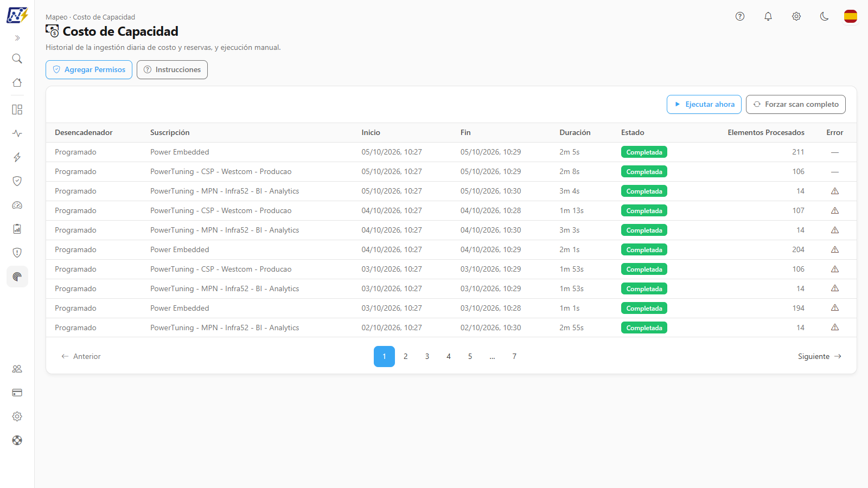The height and width of the screenshot is (488, 868).
Task: Click the PowerTuning logo in the sidebar
Action: pos(17,15)
